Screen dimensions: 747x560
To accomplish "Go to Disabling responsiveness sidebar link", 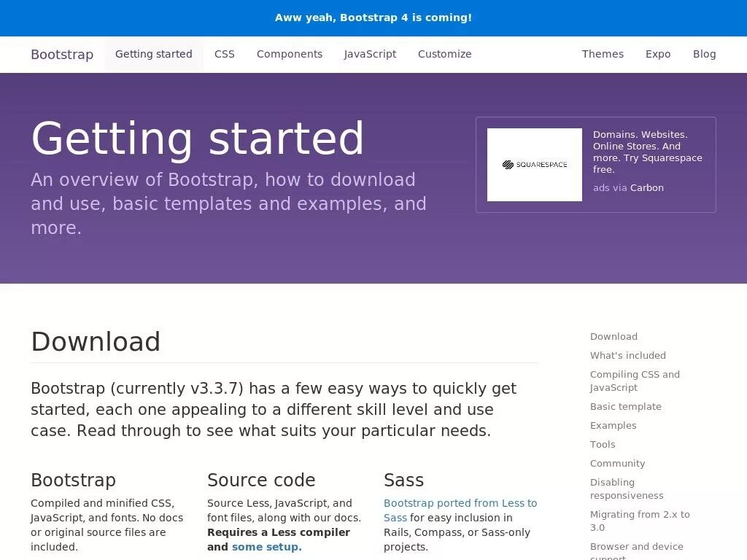I will pyautogui.click(x=627, y=489).
